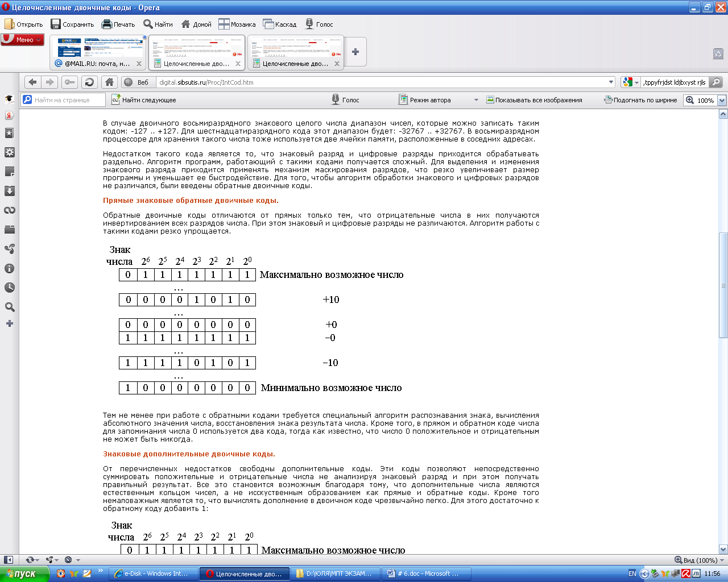Viewport: 728px width, 582px height.
Task: Click the Найти на странице search field
Action: pos(64,99)
